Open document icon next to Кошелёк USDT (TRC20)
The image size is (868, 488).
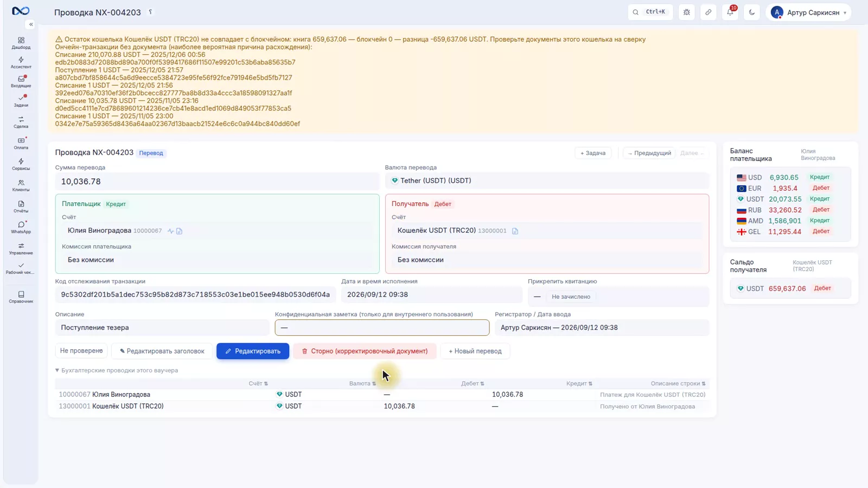515,231
